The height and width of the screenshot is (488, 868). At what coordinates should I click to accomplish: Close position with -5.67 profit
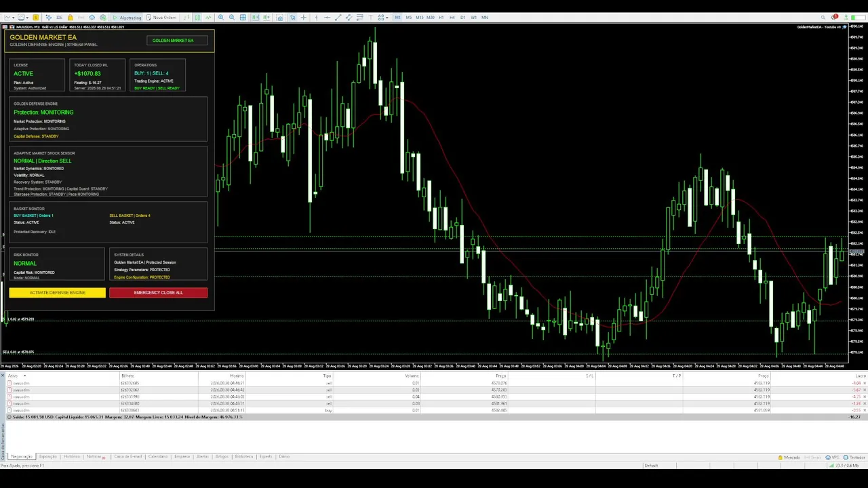coord(865,390)
